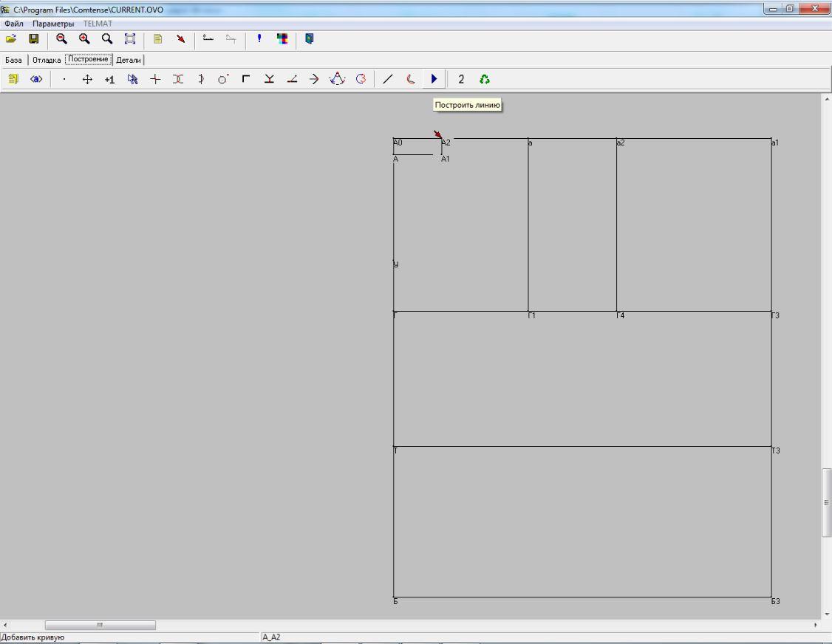Click point label A2 on drawing
The width and height of the screenshot is (832, 644).
[446, 143]
